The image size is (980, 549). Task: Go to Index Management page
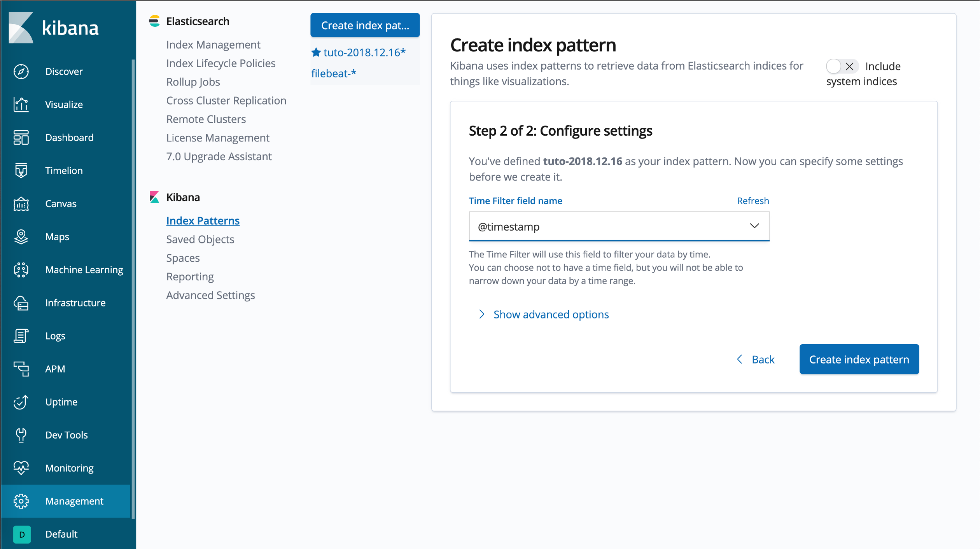pyautogui.click(x=213, y=45)
